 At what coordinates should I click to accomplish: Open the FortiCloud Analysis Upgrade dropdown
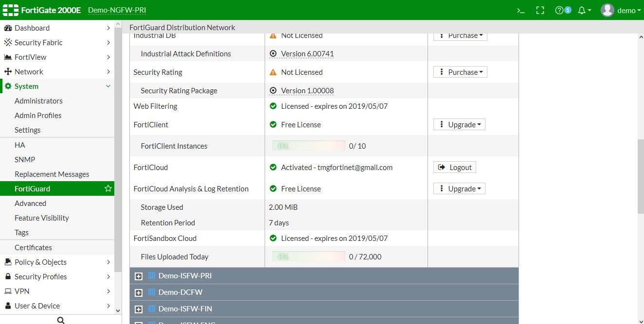point(460,189)
